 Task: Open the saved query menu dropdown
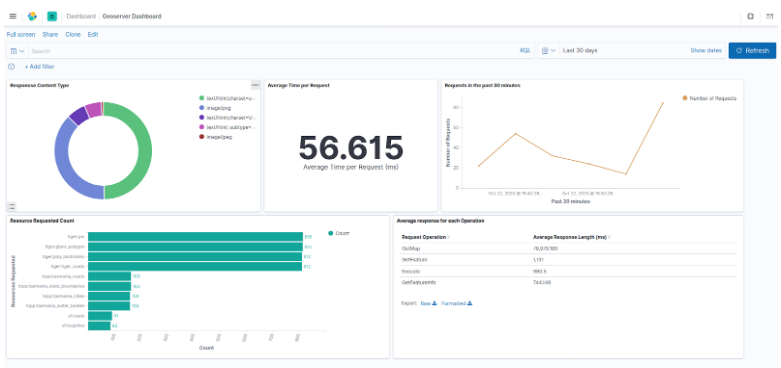[x=17, y=51]
